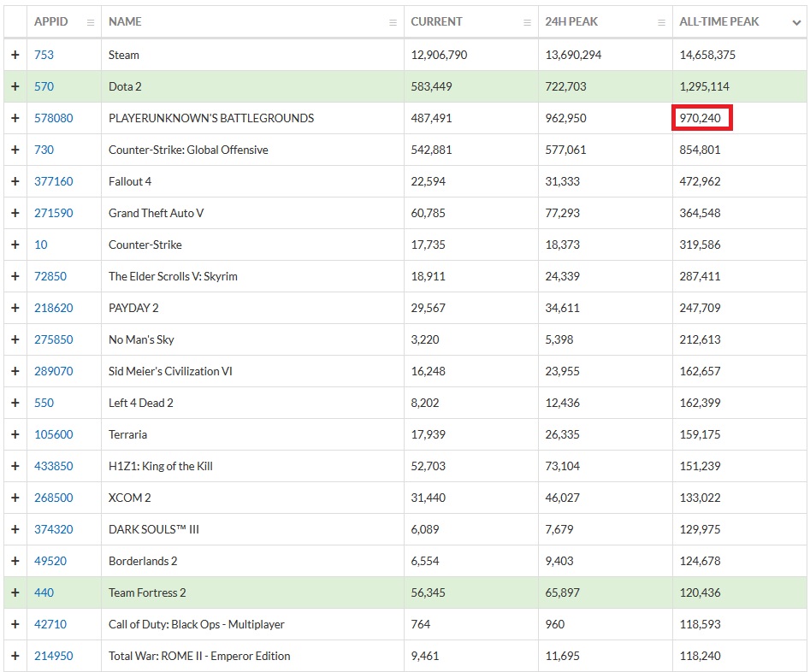
Task: Expand the Grand Theft Auto V row
Action: [x=15, y=213]
